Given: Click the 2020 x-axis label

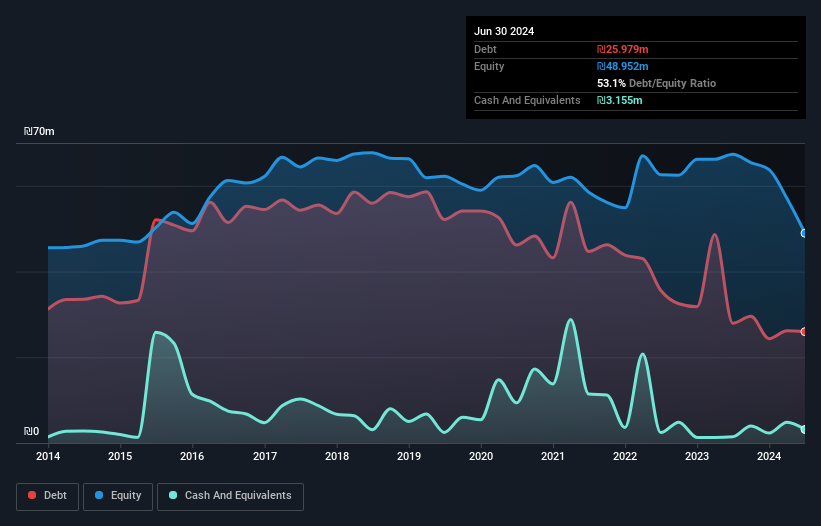Looking at the screenshot, I should click(x=481, y=456).
